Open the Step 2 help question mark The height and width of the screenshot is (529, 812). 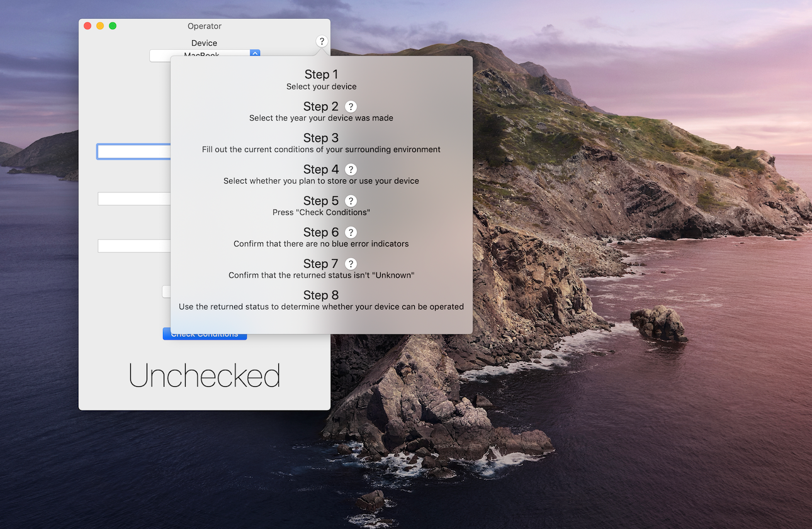[x=351, y=107]
